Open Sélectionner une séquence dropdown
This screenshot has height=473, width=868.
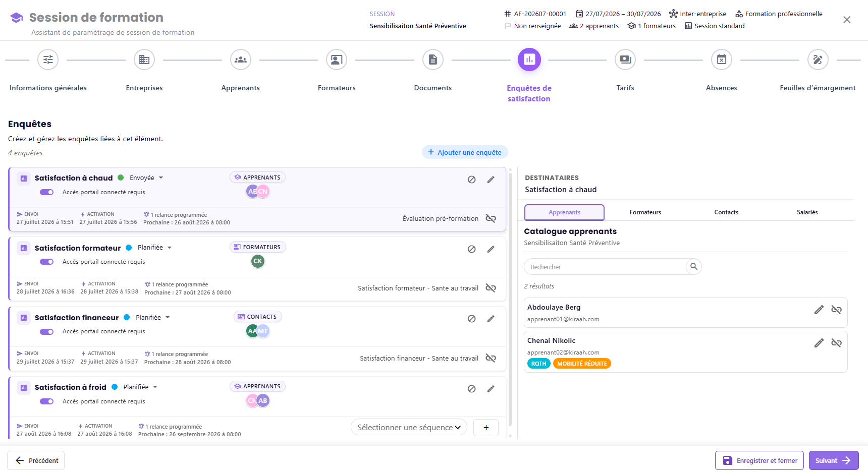tap(409, 428)
